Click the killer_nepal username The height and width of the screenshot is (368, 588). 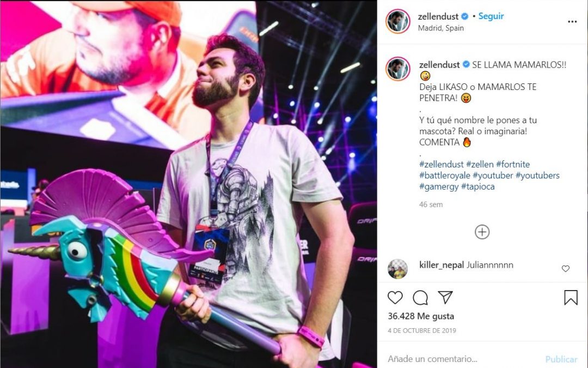point(442,265)
